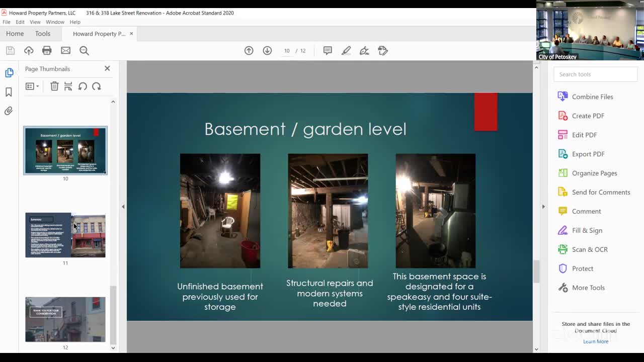
Task: Collapse the left navigation pane arrow
Action: 123,207
